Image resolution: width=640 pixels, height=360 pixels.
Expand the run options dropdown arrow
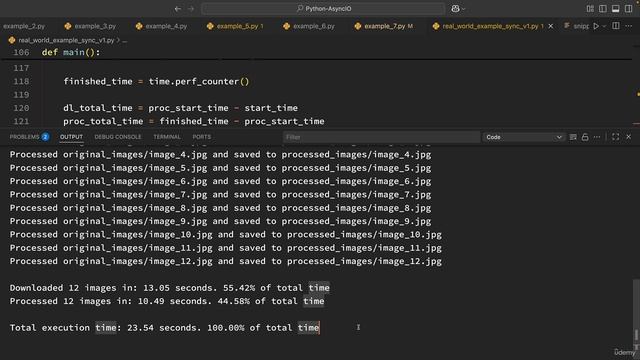[x=604, y=27]
